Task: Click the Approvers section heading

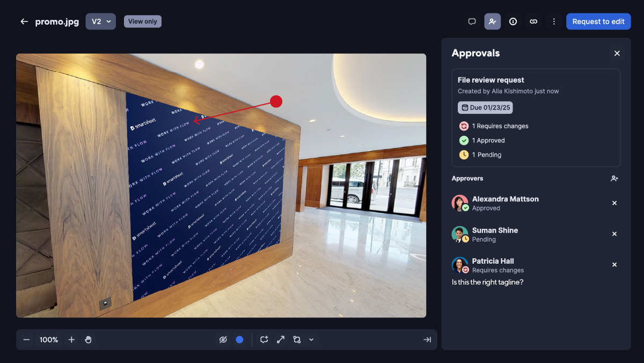Action: pyautogui.click(x=467, y=178)
